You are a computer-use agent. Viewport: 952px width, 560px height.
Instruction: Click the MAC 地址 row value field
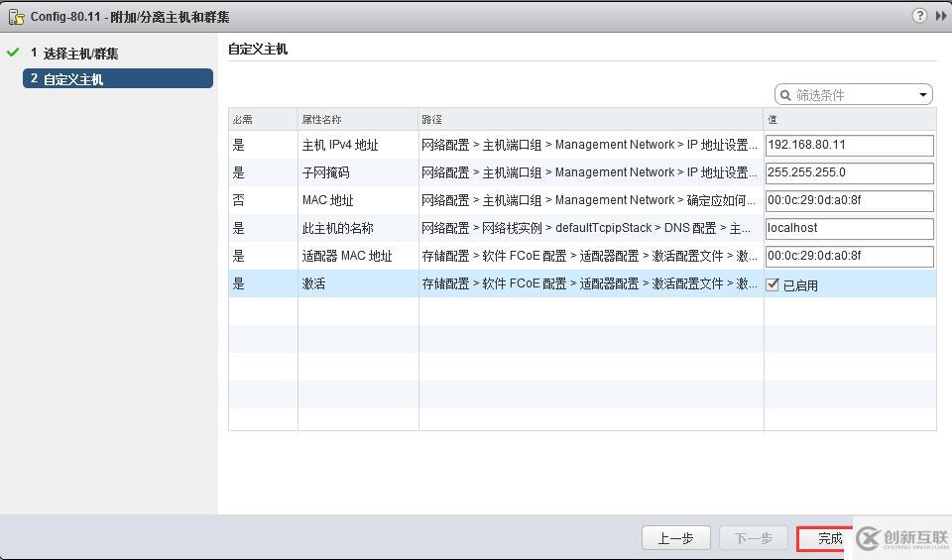(x=850, y=201)
